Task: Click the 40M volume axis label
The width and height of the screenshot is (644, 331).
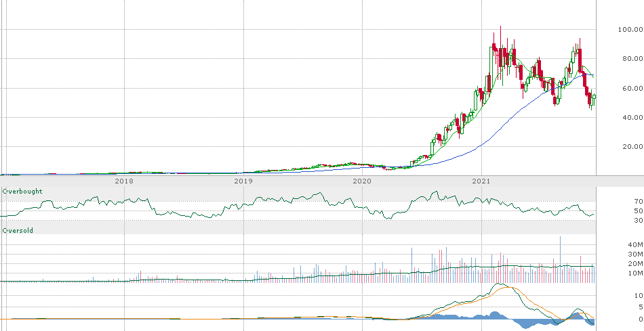Action: pyautogui.click(x=635, y=245)
